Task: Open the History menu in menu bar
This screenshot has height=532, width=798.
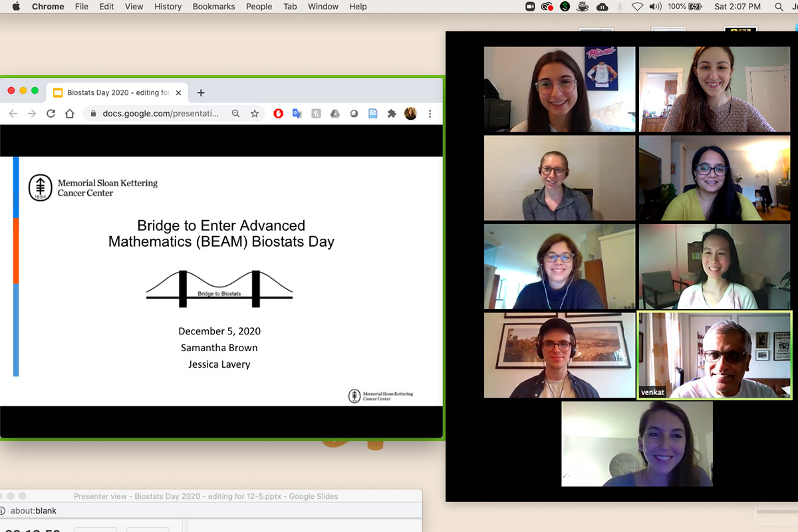Action: click(168, 7)
